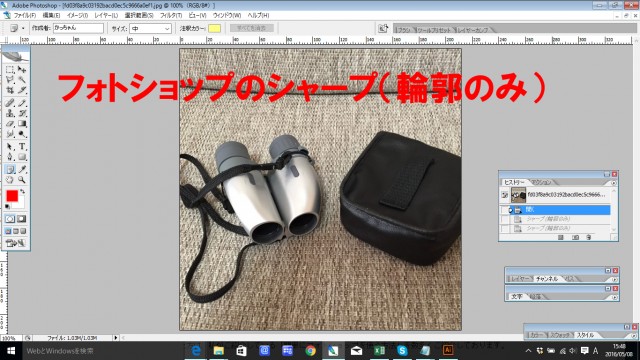Click the yellow annotation color swatch
This screenshot has height=360, width=640.
pyautogui.click(x=215, y=28)
